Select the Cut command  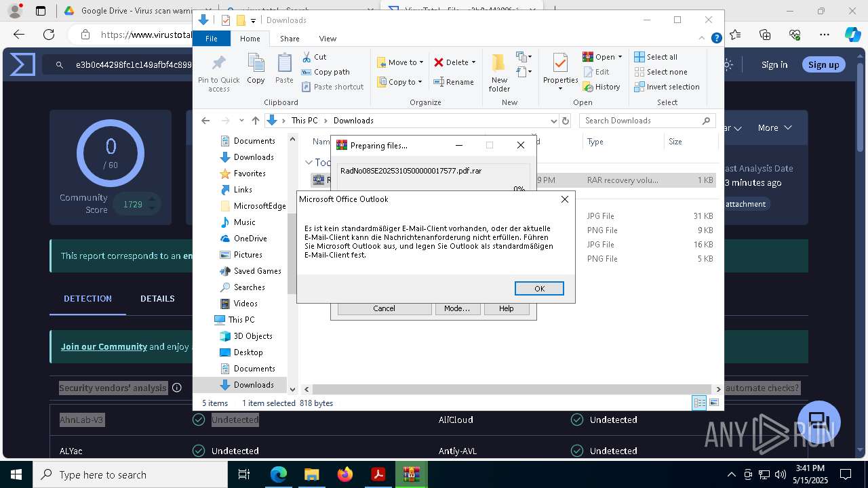[314, 57]
